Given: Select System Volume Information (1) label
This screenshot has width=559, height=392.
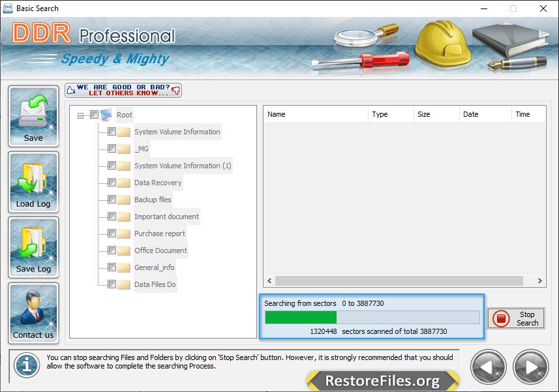Looking at the screenshot, I should pos(183,166).
